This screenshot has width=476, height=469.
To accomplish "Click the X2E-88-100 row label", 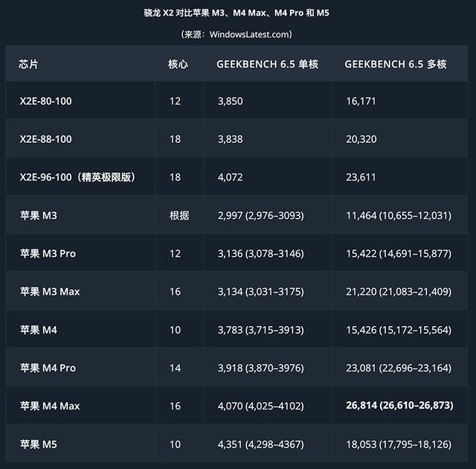I will point(46,139).
